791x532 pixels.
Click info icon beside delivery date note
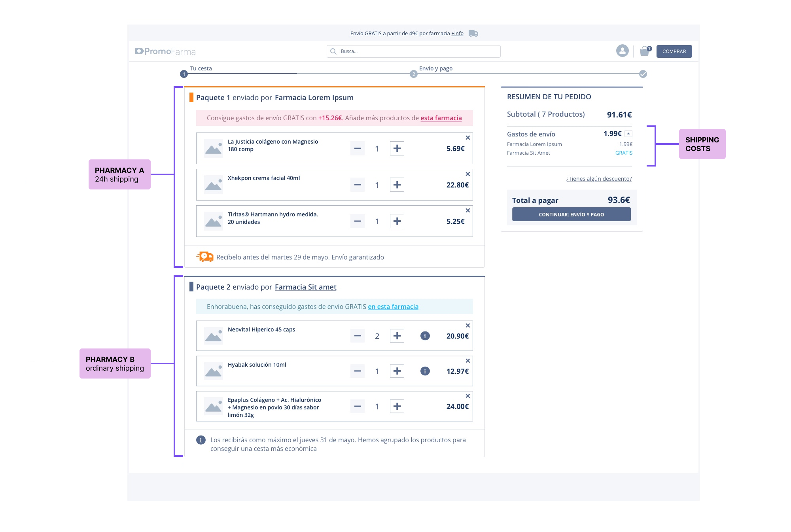201,440
